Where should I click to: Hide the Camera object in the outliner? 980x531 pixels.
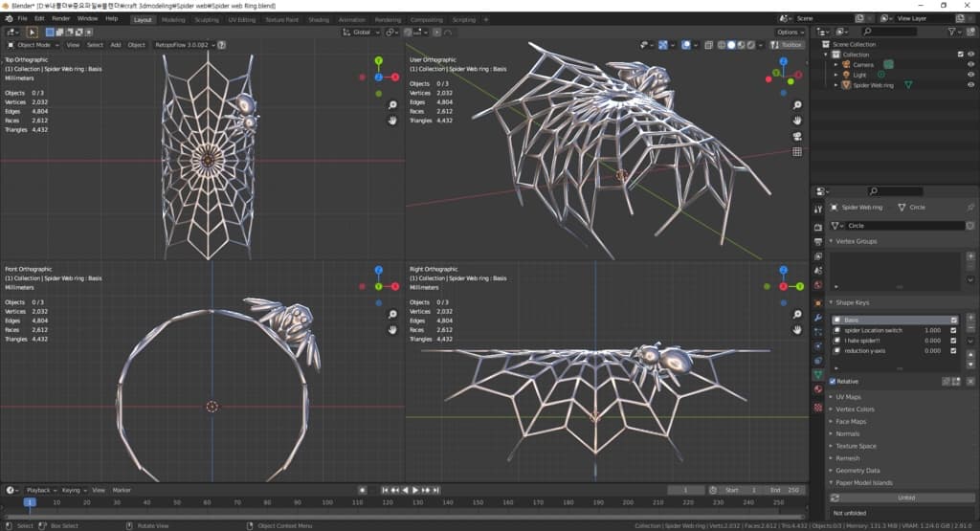(971, 64)
